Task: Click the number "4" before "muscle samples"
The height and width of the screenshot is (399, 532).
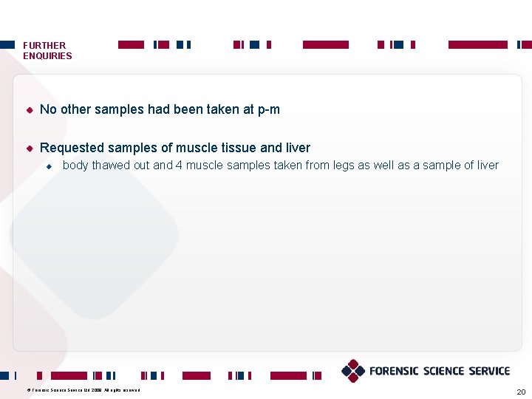Action: pos(179,166)
